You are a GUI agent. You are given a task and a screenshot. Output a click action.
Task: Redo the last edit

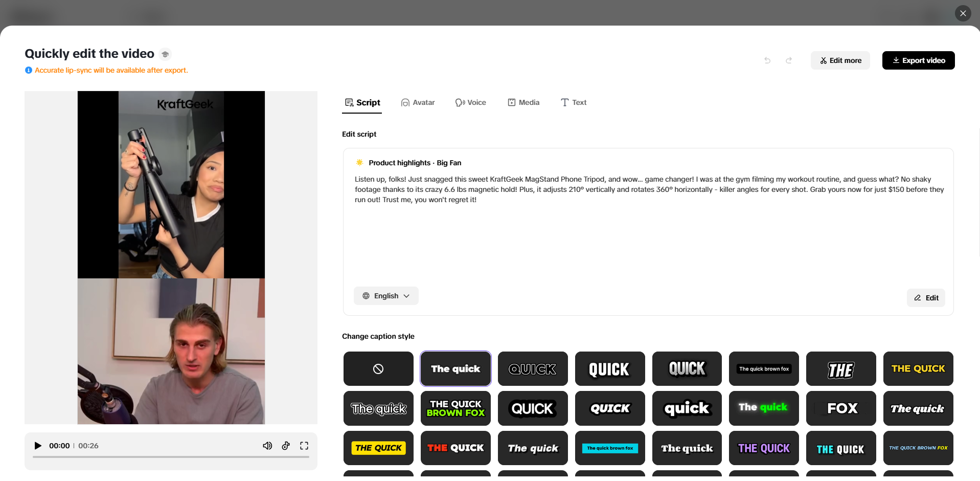789,60
